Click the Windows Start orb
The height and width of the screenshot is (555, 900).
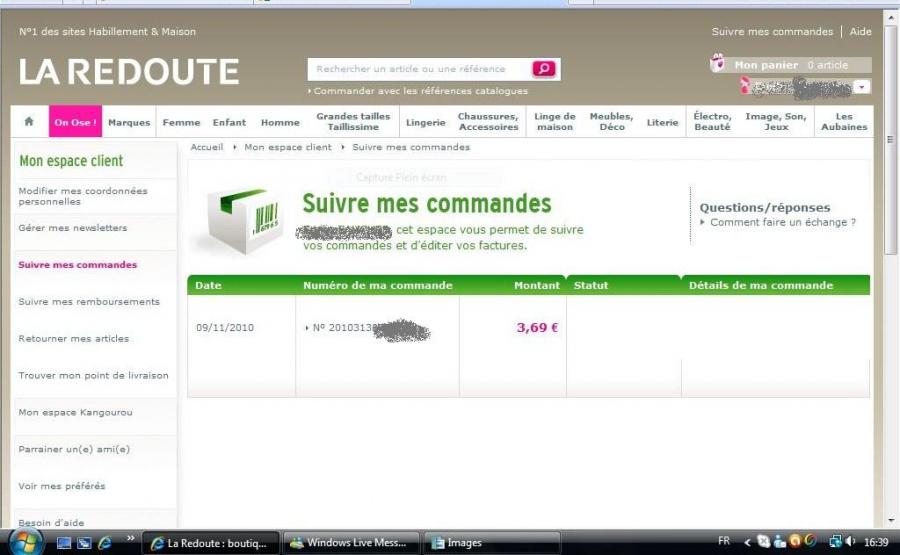[x=25, y=542]
